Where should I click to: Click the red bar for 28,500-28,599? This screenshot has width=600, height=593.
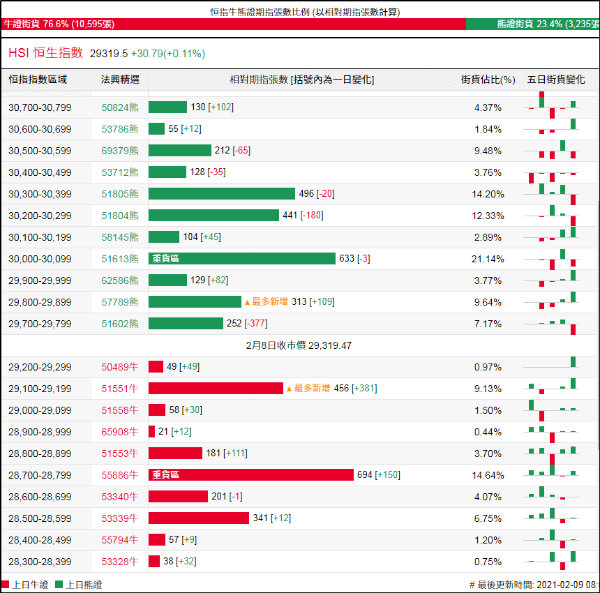(199, 518)
